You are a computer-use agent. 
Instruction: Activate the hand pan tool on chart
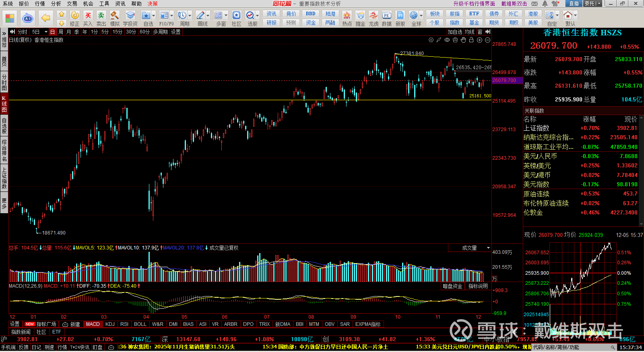point(463,40)
